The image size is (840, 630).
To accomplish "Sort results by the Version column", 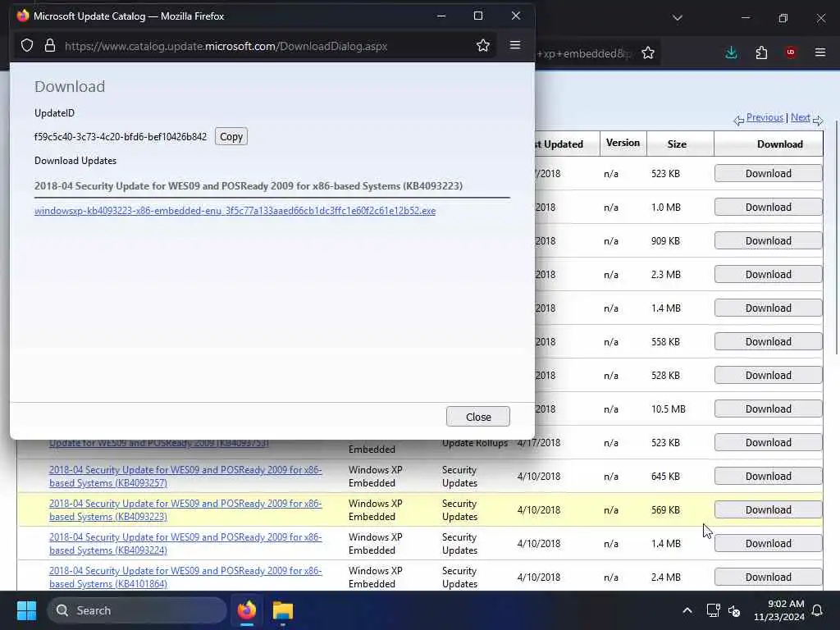I will pos(623,143).
